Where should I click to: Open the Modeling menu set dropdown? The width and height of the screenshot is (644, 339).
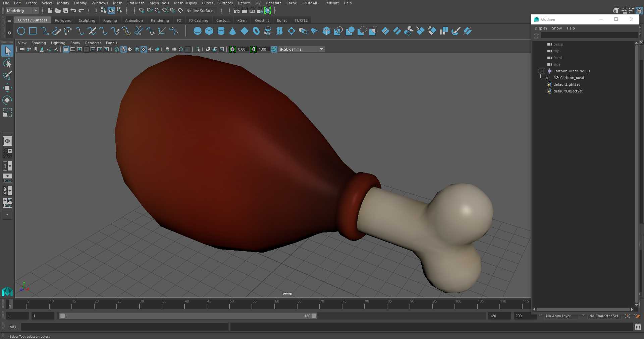[x=22, y=11]
